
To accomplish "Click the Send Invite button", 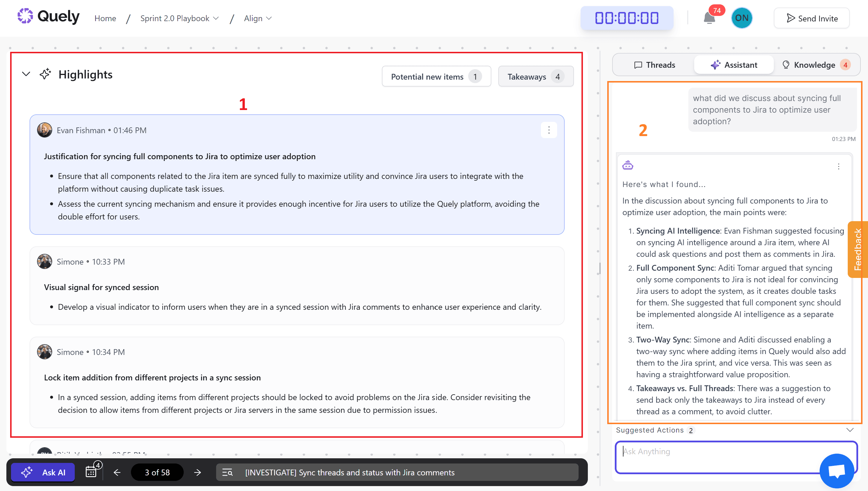I will point(812,18).
